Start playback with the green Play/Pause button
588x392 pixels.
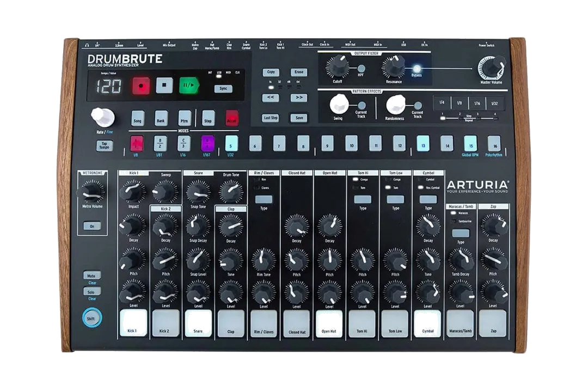(188, 85)
